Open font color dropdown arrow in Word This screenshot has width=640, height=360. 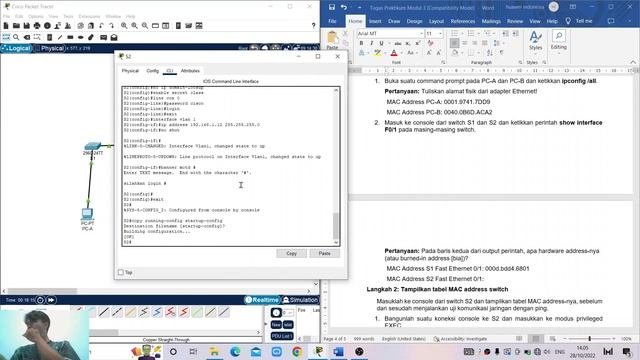pos(401,53)
